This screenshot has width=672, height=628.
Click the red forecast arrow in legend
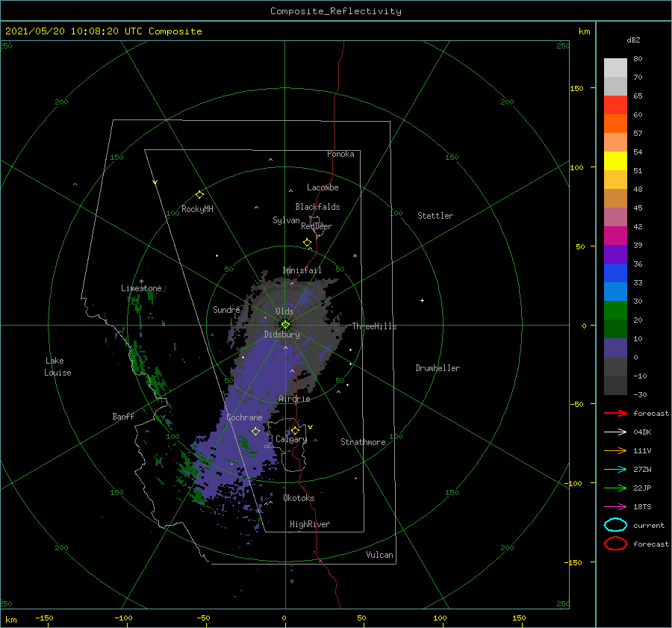point(615,413)
